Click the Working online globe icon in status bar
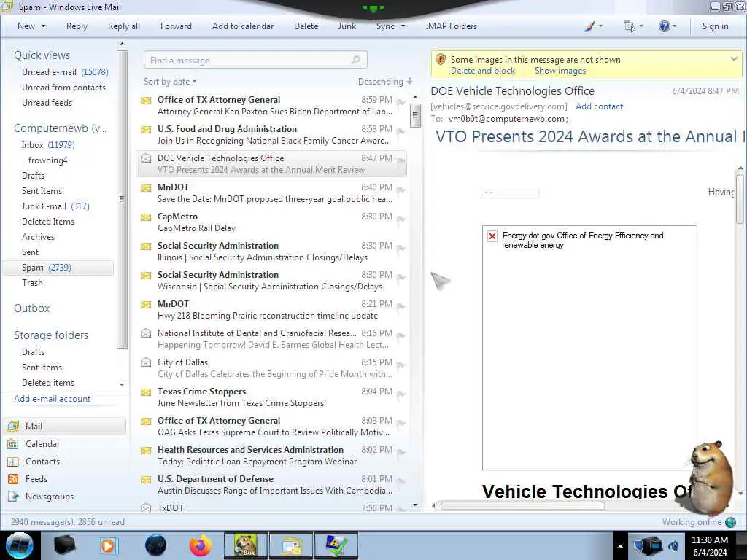The image size is (747, 560). pyautogui.click(x=730, y=522)
